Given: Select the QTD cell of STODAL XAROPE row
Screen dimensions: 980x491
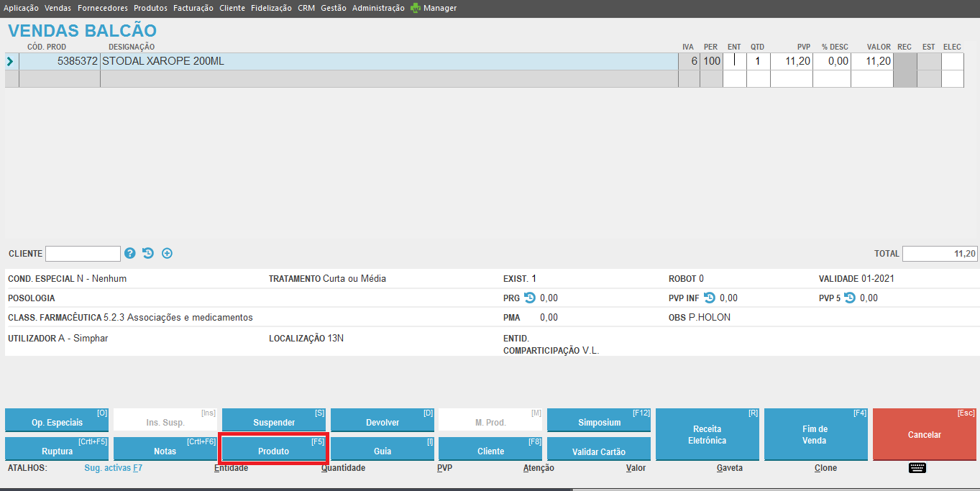Looking at the screenshot, I should 758,62.
